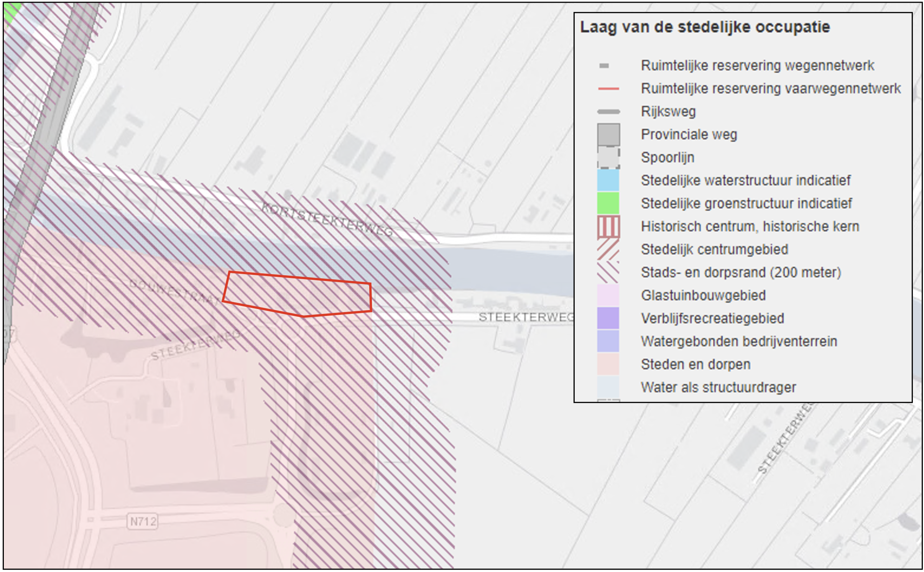Select the Watergebonden bedrijventerrein lilac swatch
Screen dimensions: 924x572
click(x=608, y=341)
